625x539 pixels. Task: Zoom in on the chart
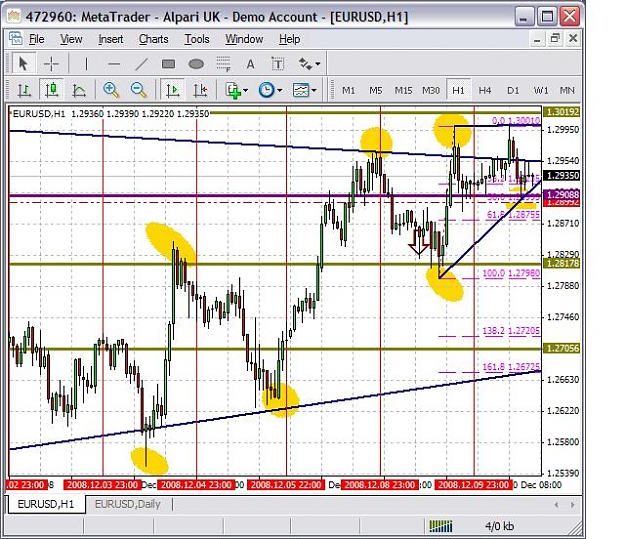[x=111, y=90]
